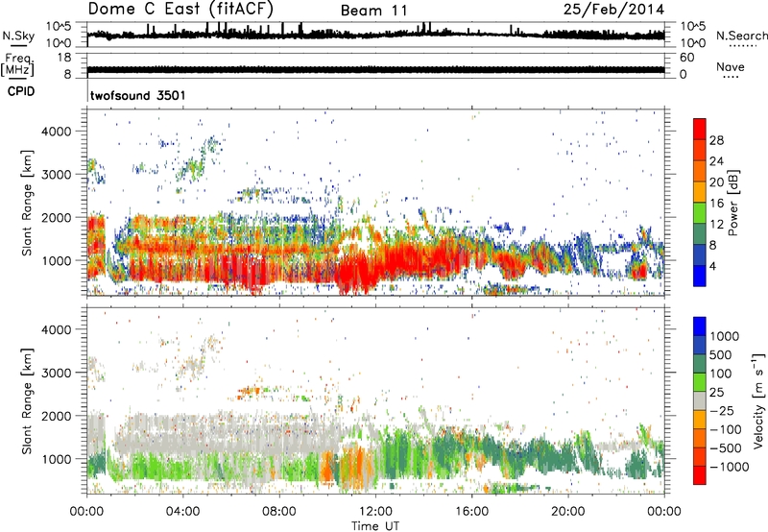
Task: Click the 'Velocity [m s-1]' colorbar title
Action: click(x=757, y=400)
